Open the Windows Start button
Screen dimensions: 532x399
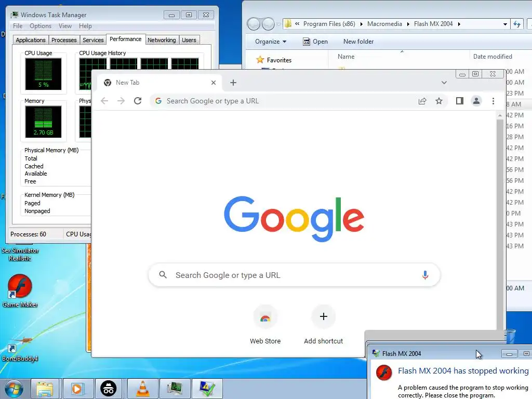click(x=14, y=390)
